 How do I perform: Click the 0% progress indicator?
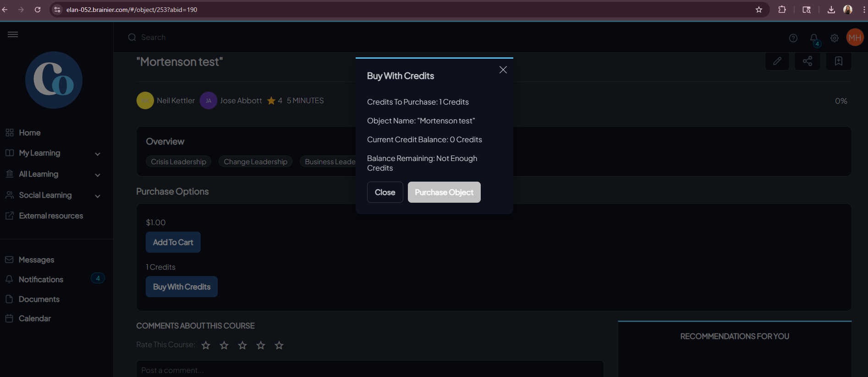click(x=841, y=101)
